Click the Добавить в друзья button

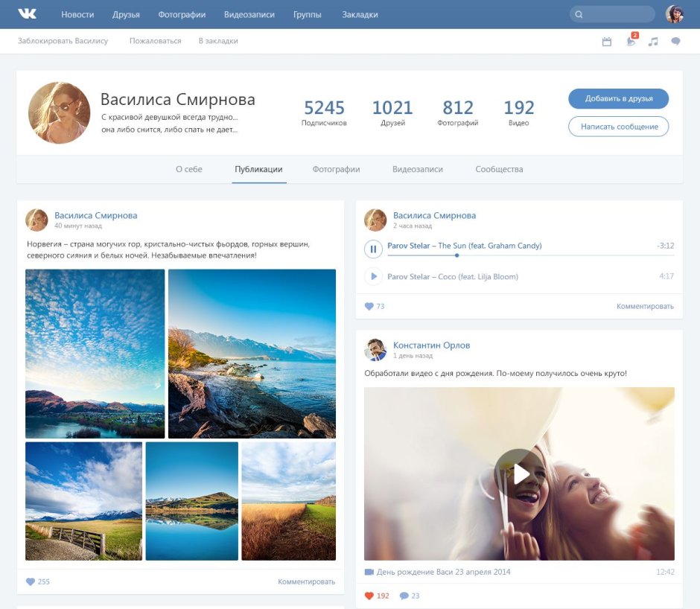(x=618, y=98)
